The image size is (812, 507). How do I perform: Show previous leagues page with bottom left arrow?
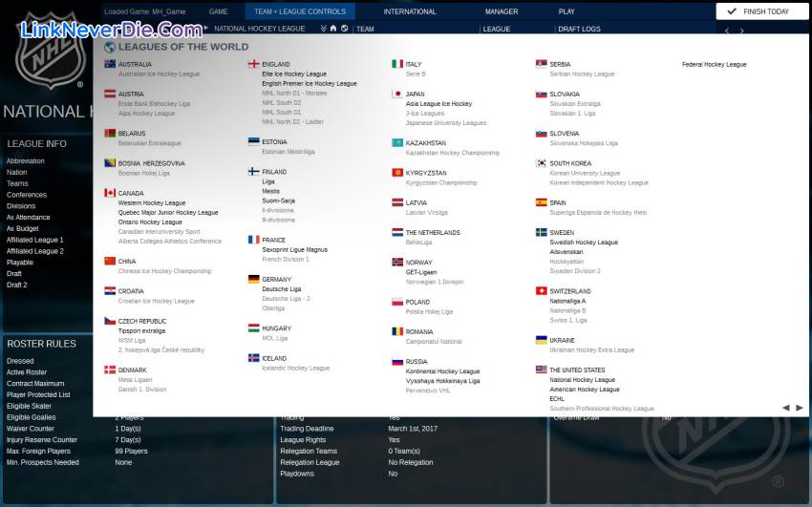pyautogui.click(x=785, y=408)
